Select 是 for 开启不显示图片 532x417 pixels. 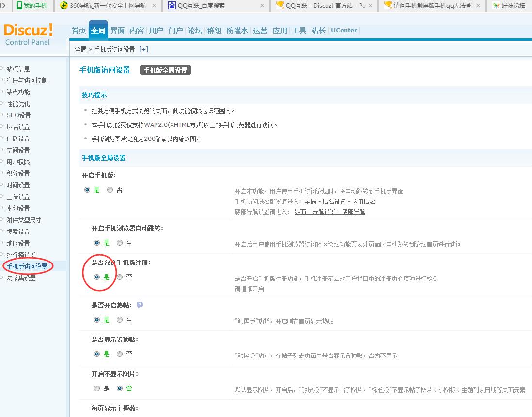click(x=96, y=388)
